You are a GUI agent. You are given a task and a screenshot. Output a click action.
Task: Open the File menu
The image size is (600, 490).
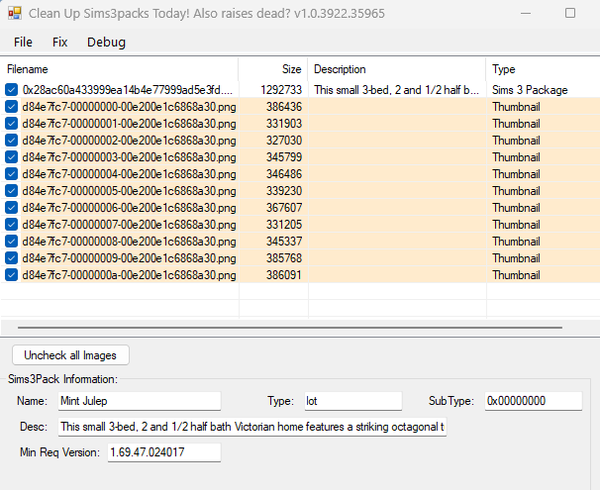23,42
